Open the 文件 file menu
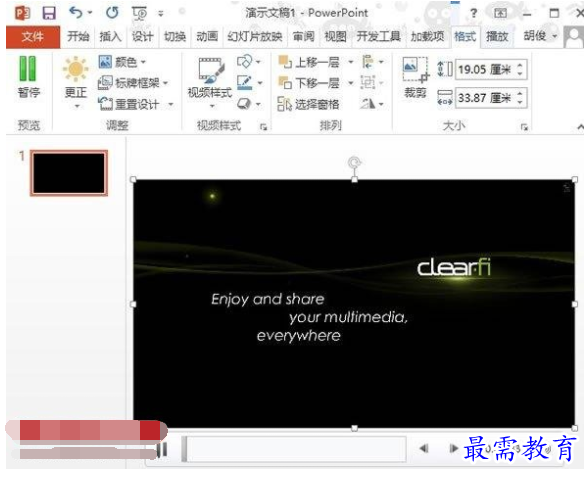Viewport: 585px width, 480px height. coord(33,37)
